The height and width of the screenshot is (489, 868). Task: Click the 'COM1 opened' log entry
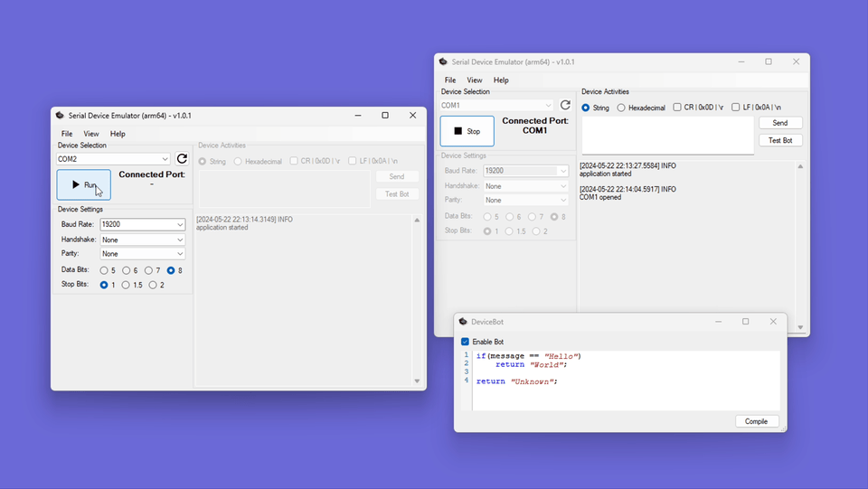(x=600, y=197)
